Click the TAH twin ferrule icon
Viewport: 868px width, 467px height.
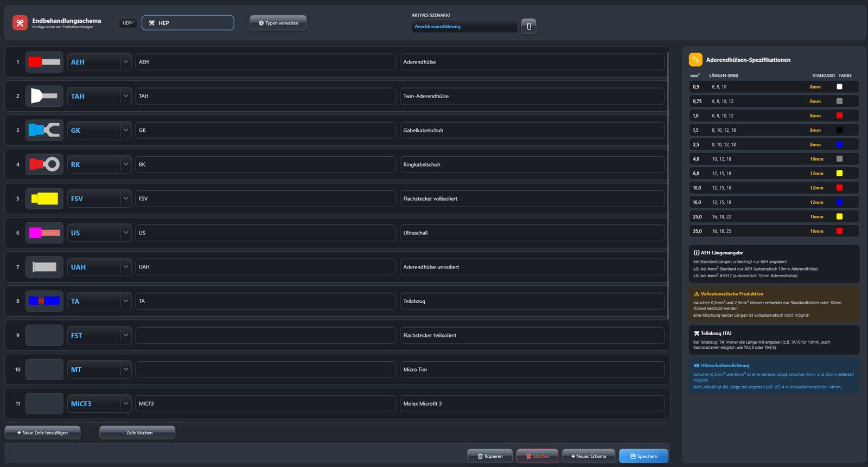(x=44, y=96)
